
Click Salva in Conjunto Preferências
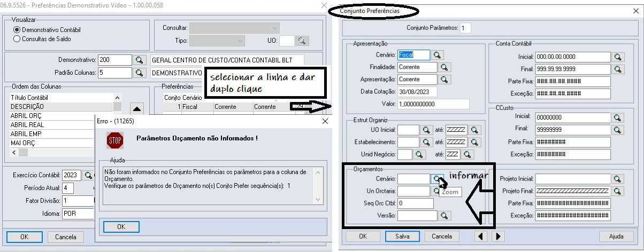(402, 236)
